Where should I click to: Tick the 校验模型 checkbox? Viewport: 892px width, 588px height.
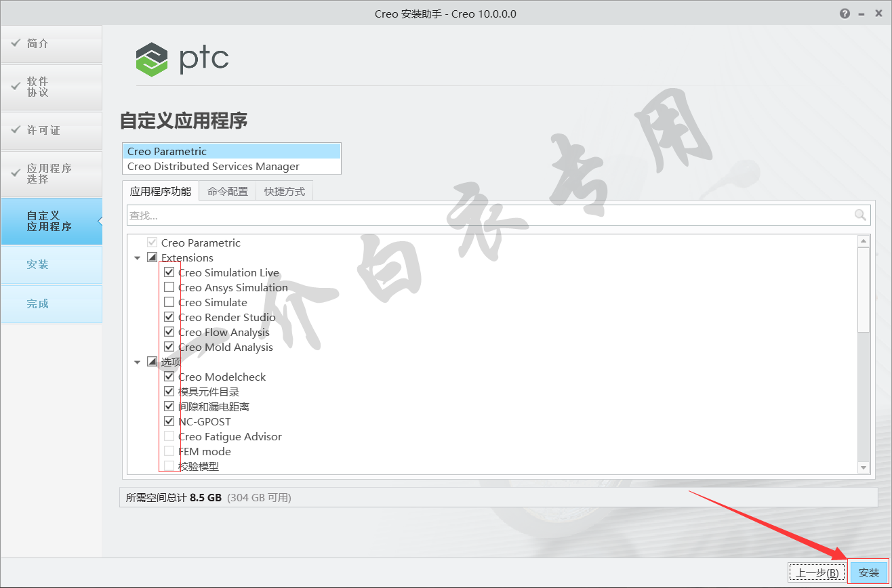tap(169, 466)
